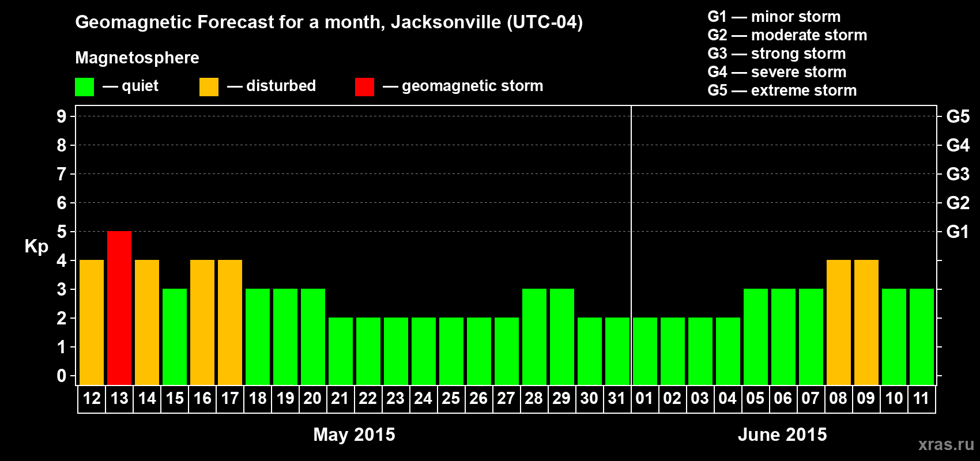Click the G3 label on right axis
Viewport: 980px width, 461px height.
958,174
